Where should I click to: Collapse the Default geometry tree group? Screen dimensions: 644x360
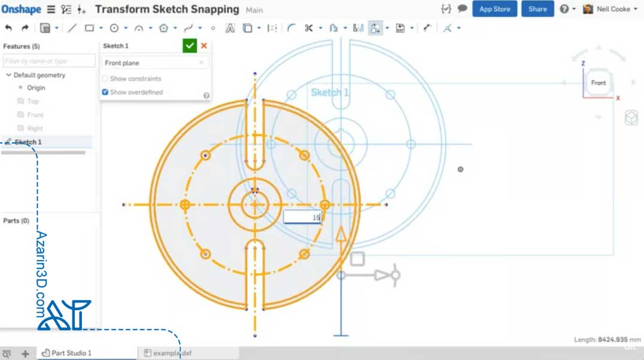(8, 75)
